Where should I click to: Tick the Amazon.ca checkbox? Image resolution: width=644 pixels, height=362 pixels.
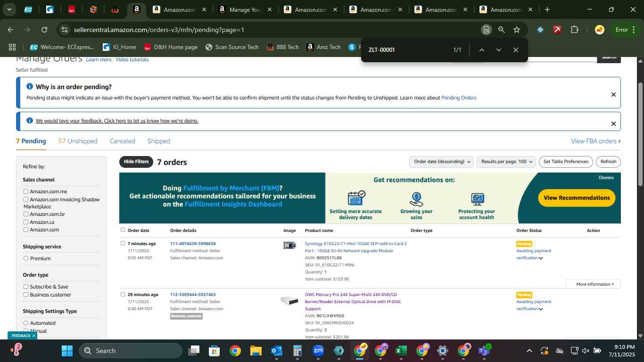coord(26,222)
